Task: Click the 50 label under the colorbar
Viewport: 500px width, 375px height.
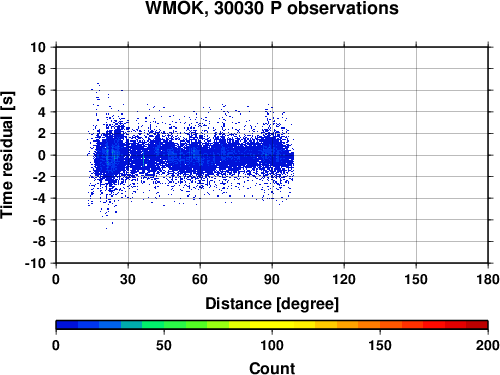Action: pyautogui.click(x=164, y=345)
